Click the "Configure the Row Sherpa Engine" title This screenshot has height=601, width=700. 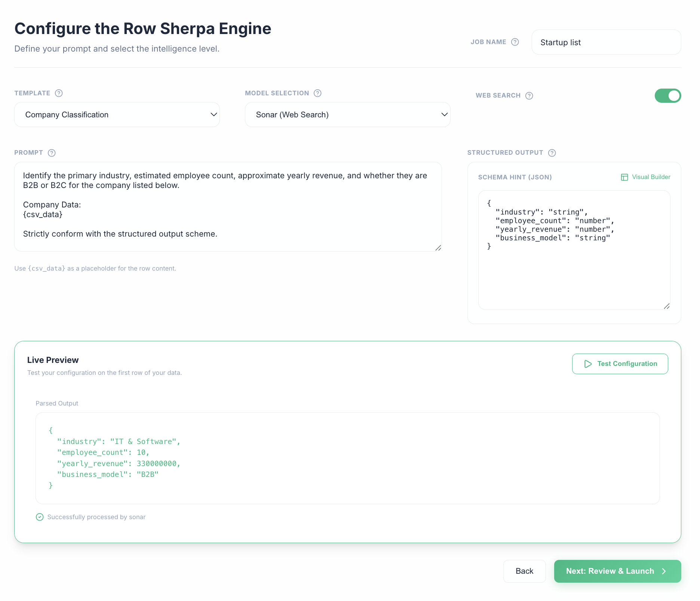(143, 28)
